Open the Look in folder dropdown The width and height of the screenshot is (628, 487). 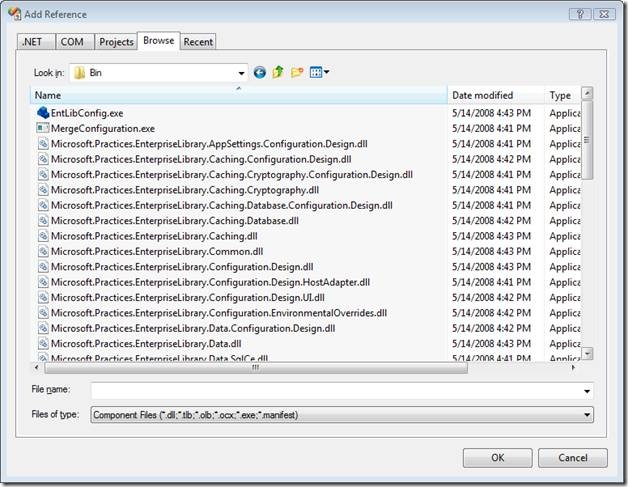pos(241,73)
